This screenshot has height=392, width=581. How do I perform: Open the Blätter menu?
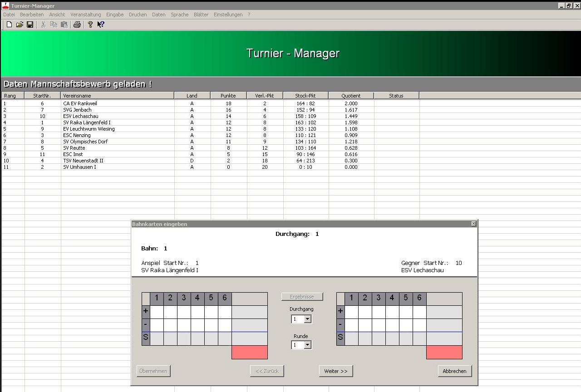point(201,15)
